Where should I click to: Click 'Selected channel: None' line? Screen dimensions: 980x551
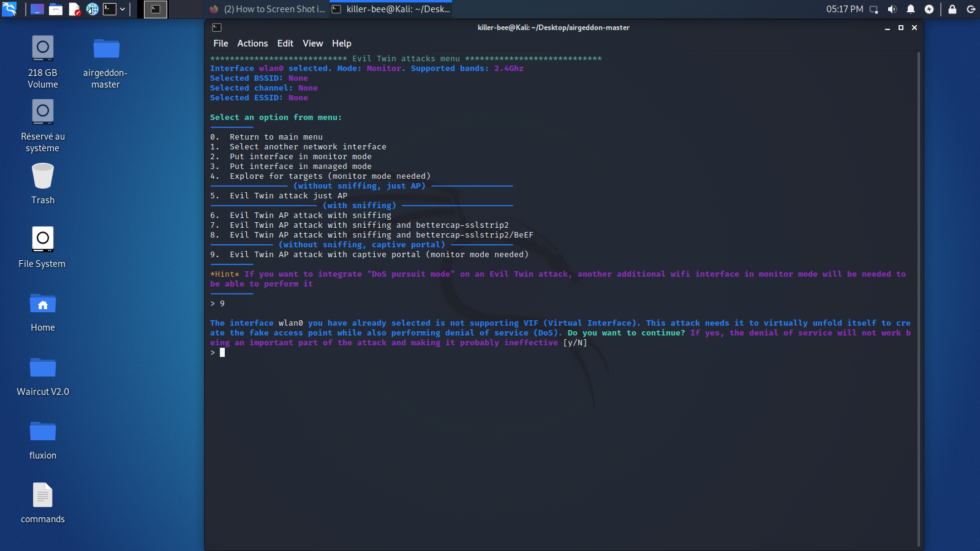click(264, 88)
